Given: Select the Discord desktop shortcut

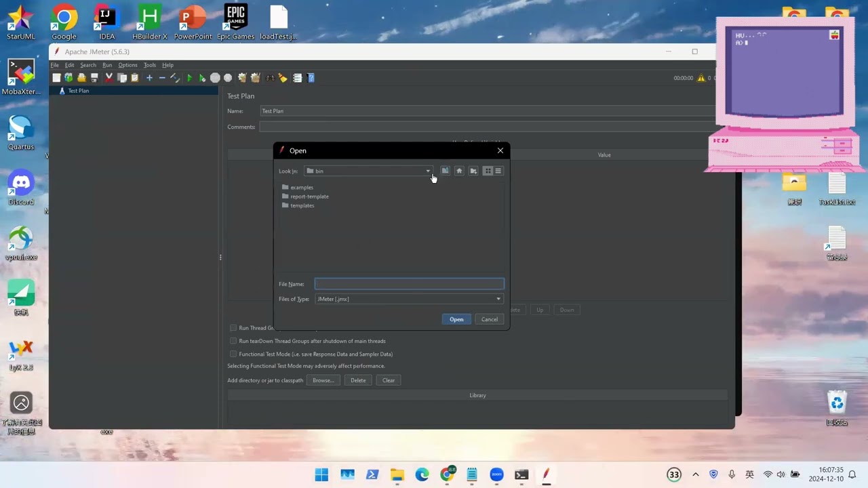Looking at the screenshot, I should [21, 188].
